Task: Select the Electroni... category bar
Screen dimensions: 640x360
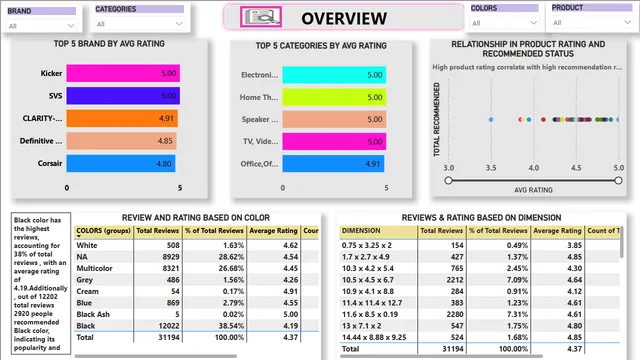Action: pyautogui.click(x=334, y=75)
